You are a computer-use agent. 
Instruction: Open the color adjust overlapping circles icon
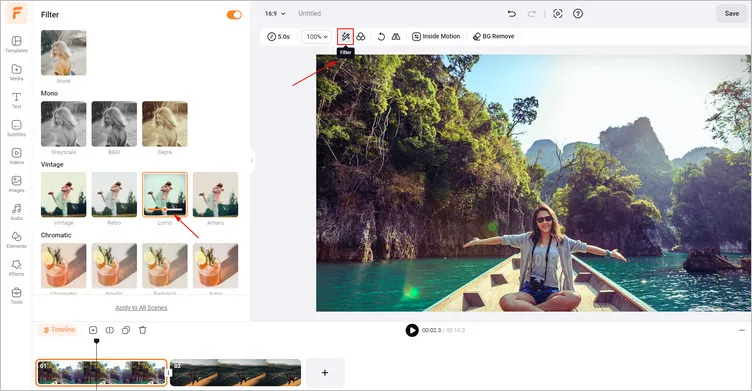(x=361, y=36)
